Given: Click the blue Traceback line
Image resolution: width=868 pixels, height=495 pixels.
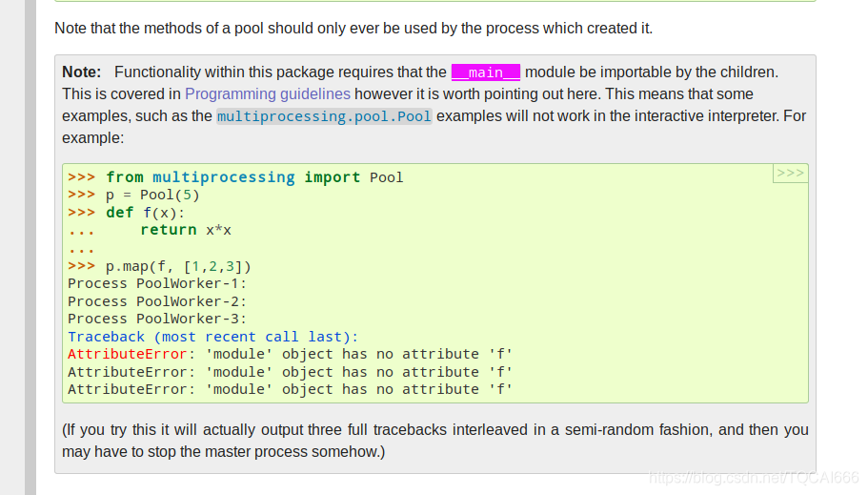Looking at the screenshot, I should (212, 337).
